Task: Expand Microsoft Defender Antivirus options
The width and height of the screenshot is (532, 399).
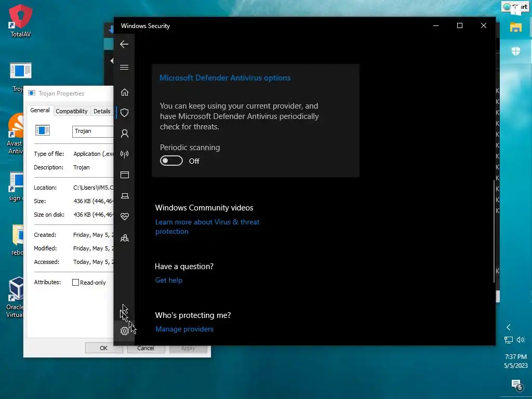Action: pos(225,78)
